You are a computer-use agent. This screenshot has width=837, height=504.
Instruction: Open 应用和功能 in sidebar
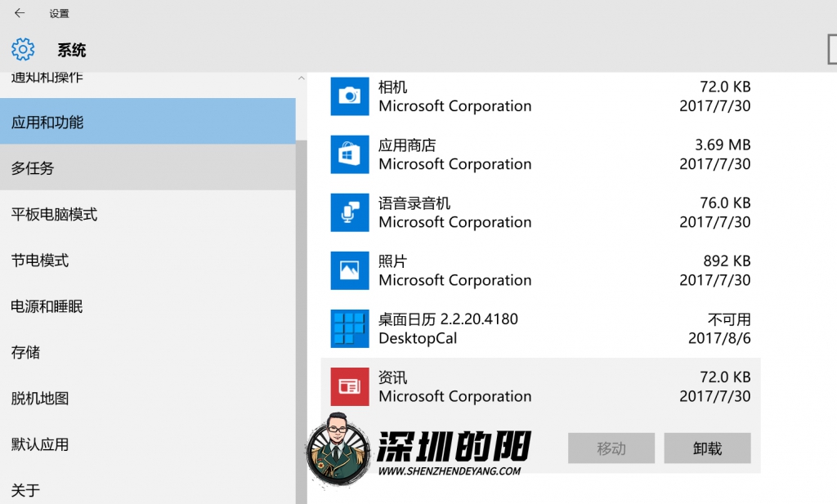(x=148, y=122)
